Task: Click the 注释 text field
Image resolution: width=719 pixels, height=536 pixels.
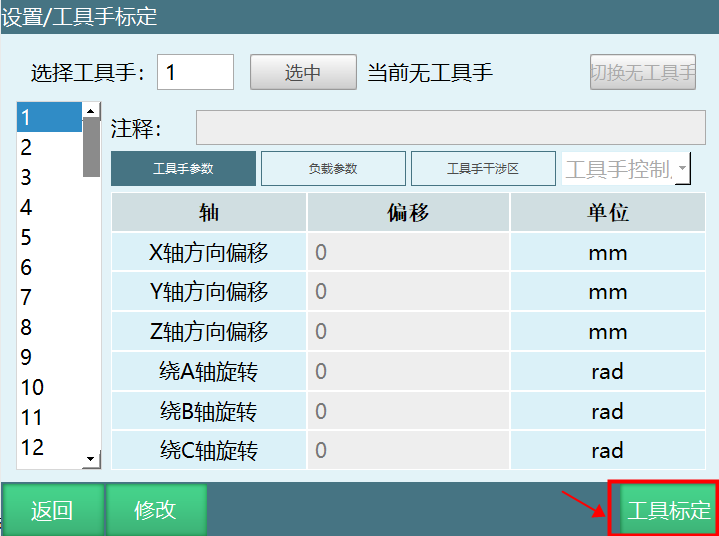Action: (x=450, y=129)
